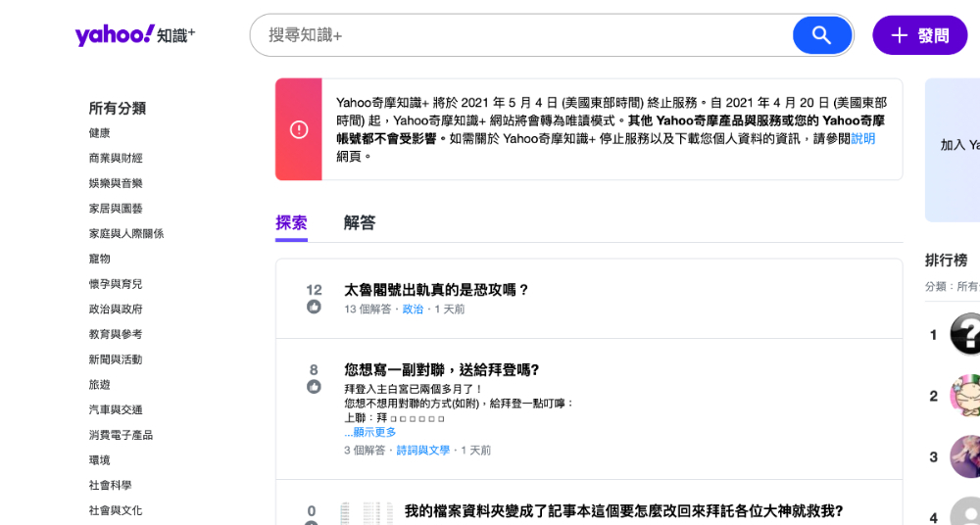Open the 政治 category tag link
980x525 pixels.
pos(413,310)
